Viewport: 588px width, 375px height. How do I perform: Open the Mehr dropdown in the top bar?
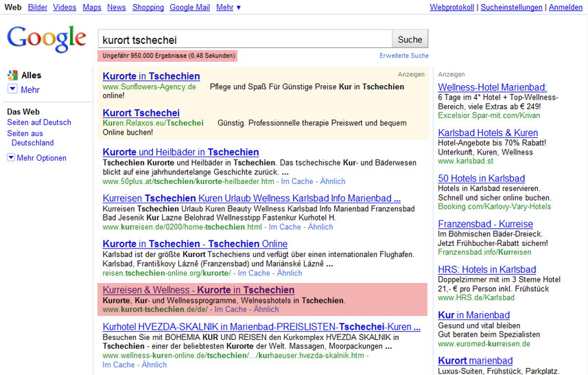coord(228,7)
